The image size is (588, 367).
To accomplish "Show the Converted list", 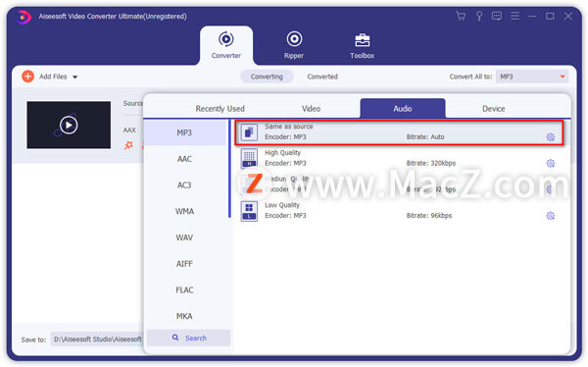I will tap(322, 77).
